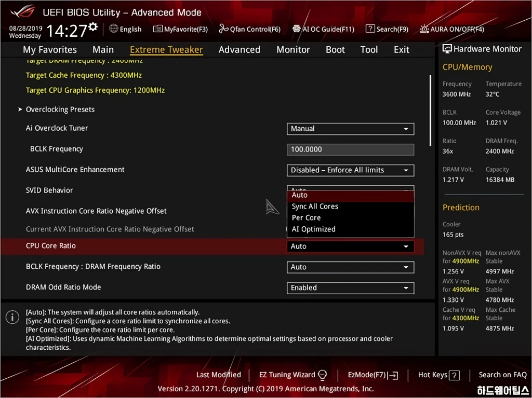This screenshot has width=532, height=398.
Task: Click Core Voltage 1.021 V value
Action: (496, 123)
